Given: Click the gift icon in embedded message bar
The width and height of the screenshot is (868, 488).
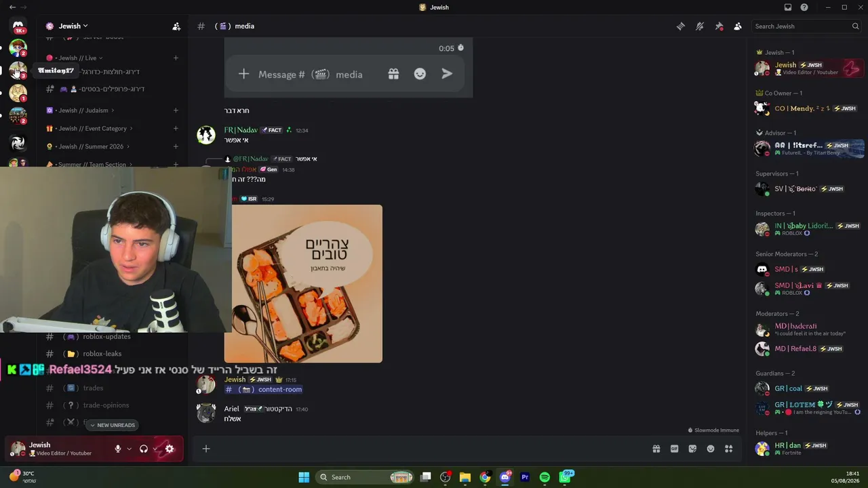Looking at the screenshot, I should [x=393, y=75].
